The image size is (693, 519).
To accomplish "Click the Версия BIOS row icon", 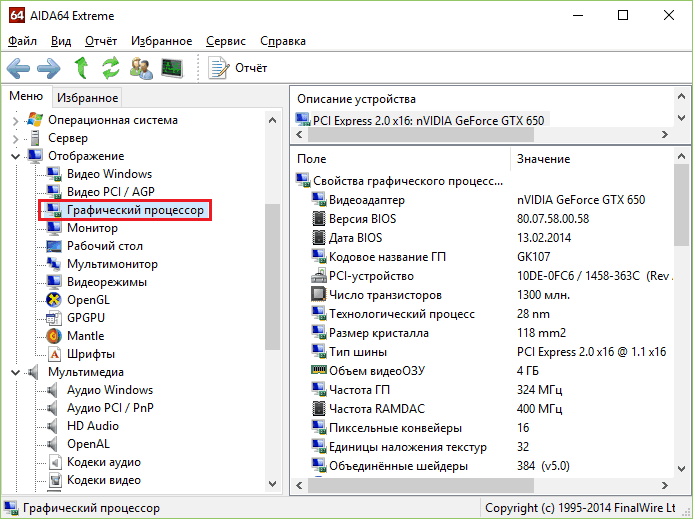I will tap(319, 219).
